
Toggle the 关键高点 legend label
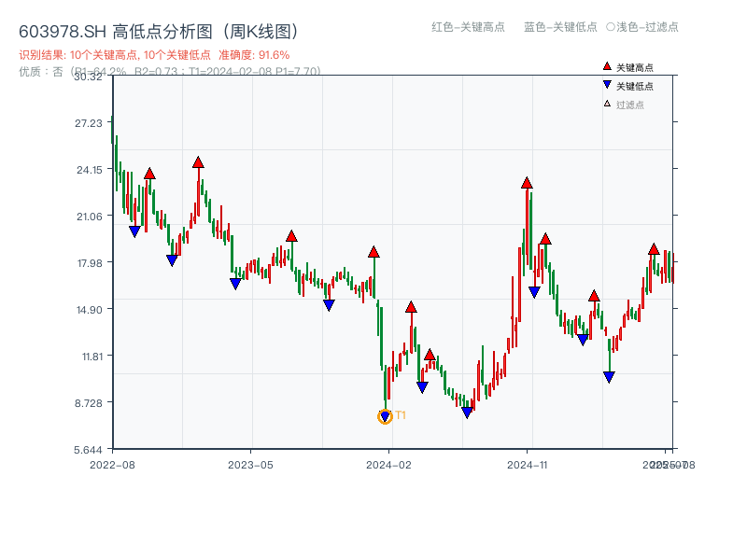[x=635, y=67]
